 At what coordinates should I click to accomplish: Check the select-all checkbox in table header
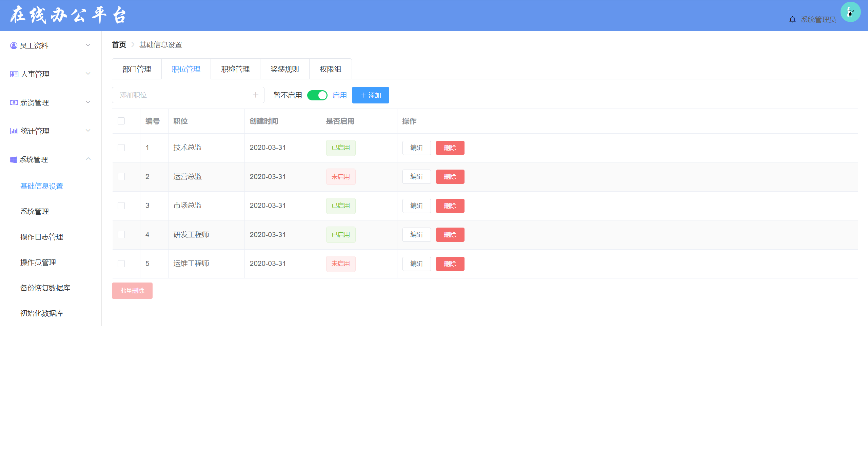point(121,121)
